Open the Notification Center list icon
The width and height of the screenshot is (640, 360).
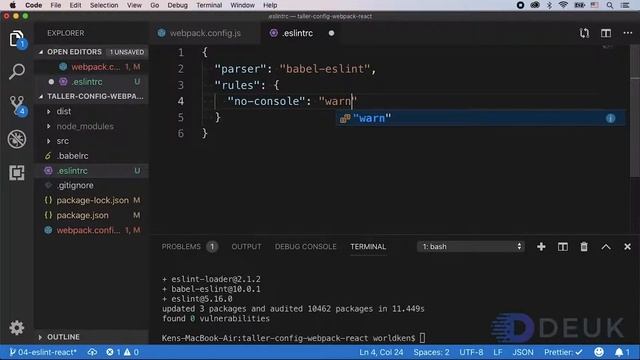(x=625, y=5)
